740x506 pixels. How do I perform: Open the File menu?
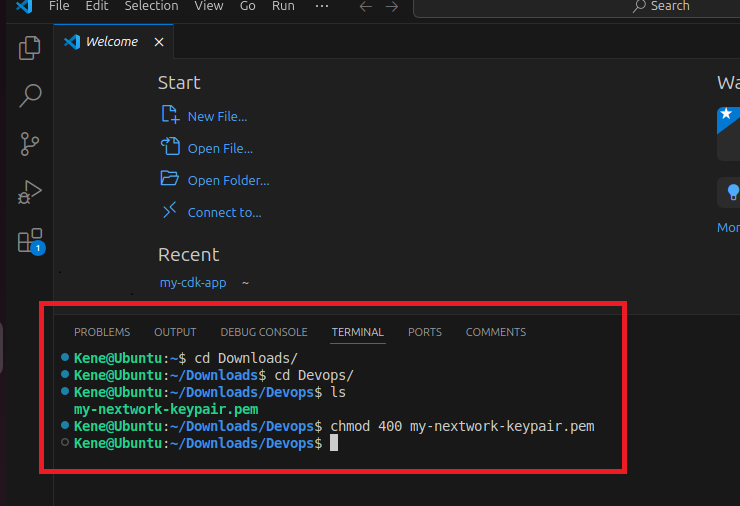59,6
